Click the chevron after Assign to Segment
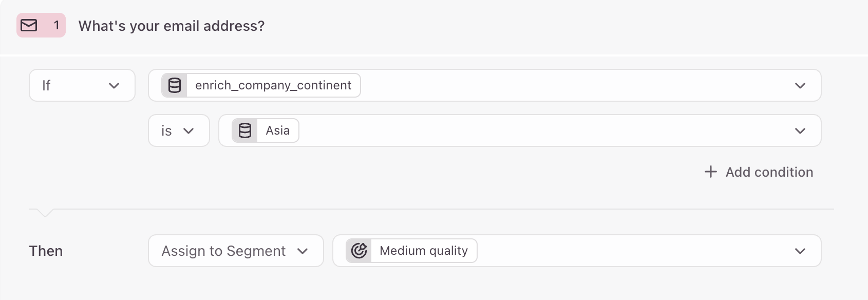868x300 pixels. (303, 251)
